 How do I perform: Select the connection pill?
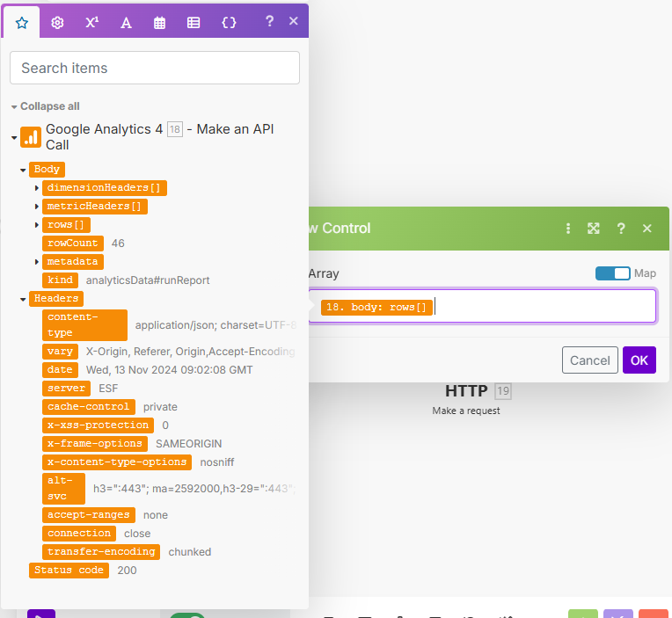79,534
